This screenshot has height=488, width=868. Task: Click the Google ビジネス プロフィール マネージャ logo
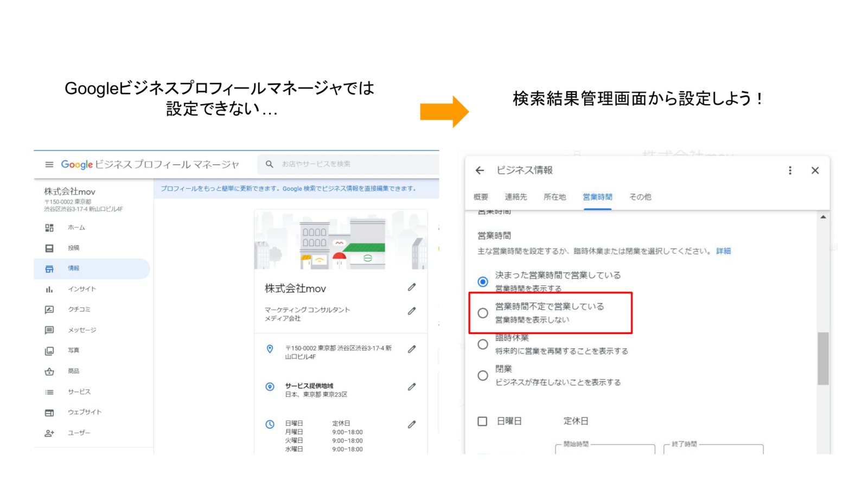[x=150, y=164]
